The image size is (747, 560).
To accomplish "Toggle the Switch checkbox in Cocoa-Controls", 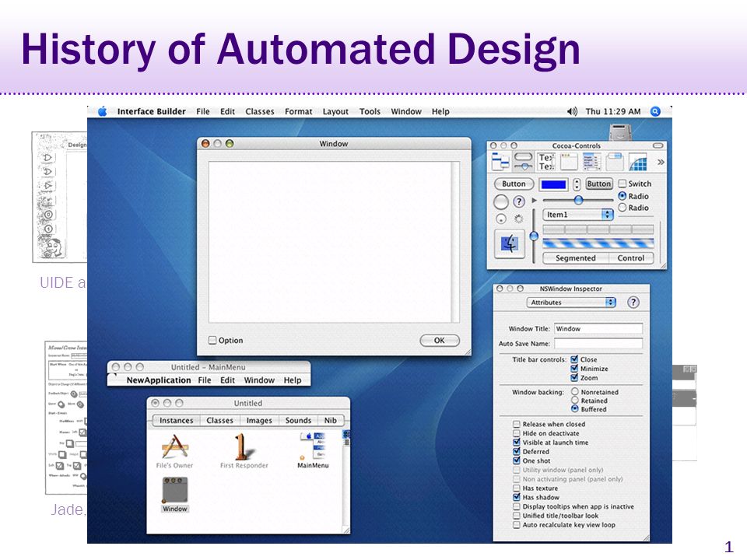I will 622,184.
